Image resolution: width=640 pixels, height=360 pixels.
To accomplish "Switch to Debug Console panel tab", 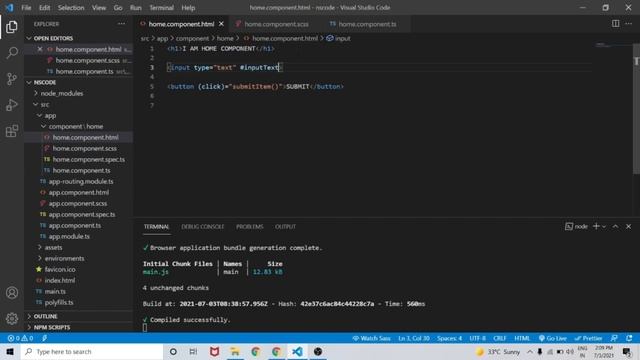I will (x=202, y=227).
